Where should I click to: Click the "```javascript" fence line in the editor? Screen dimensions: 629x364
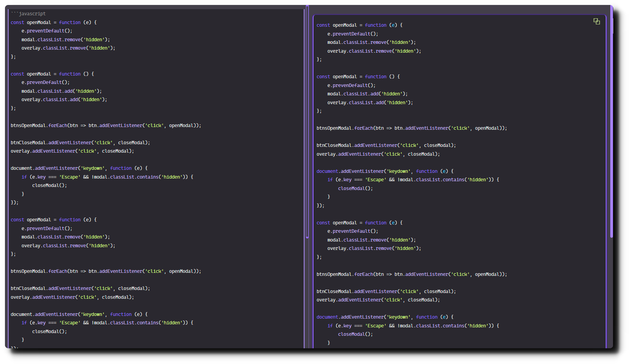pos(28,14)
